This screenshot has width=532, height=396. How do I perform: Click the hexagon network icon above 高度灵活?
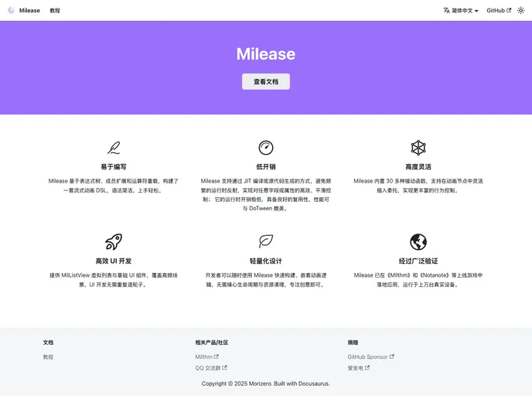(418, 148)
